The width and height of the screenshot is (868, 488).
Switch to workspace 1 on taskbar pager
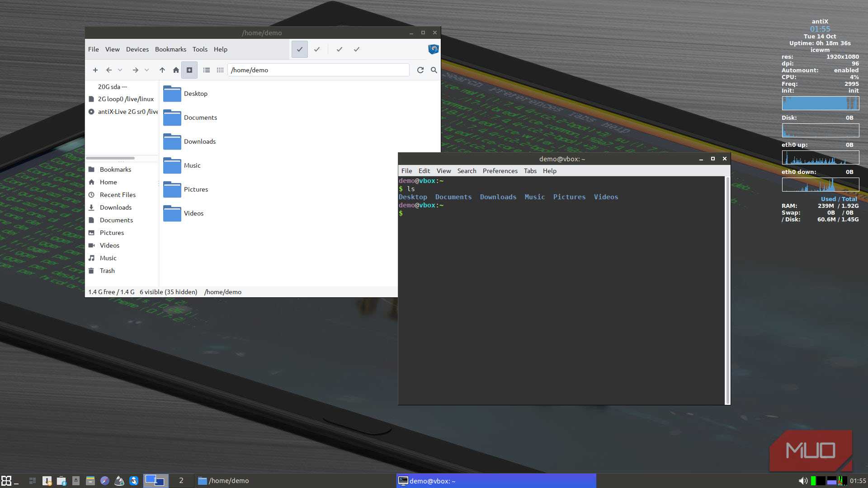click(156, 481)
